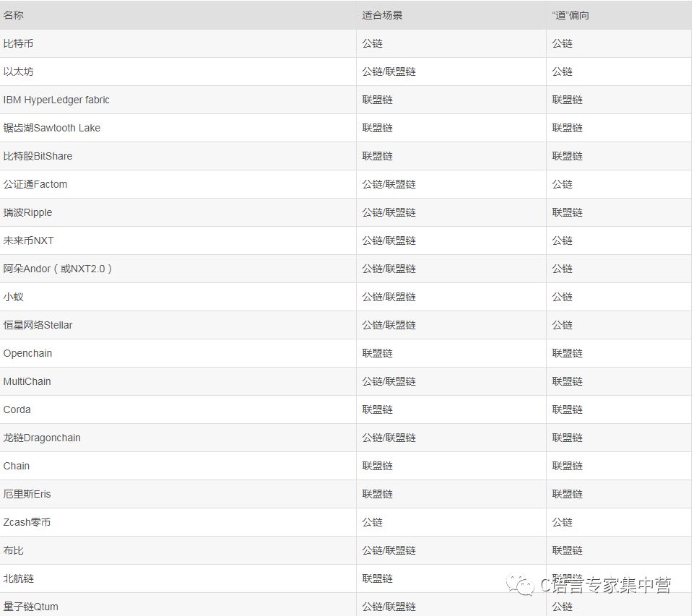Select the 比特币 row entry
This screenshot has height=616, width=694.
pos(19,43)
